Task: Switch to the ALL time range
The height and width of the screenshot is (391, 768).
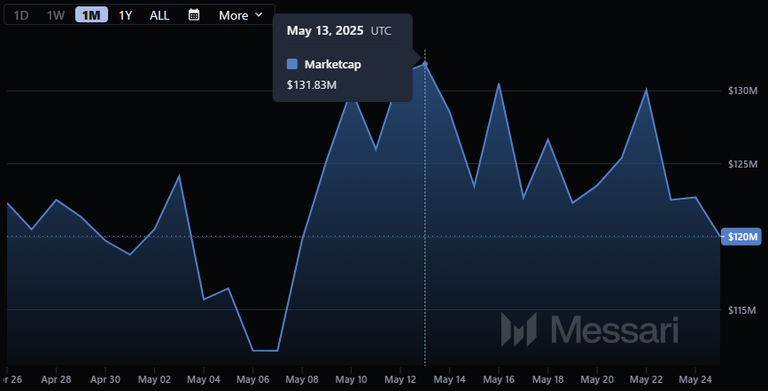Action: [159, 15]
